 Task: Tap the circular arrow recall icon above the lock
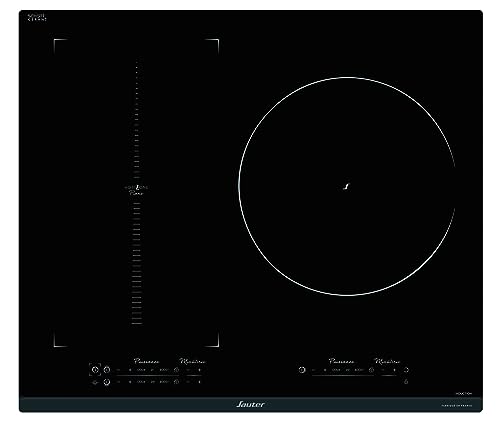click(406, 370)
